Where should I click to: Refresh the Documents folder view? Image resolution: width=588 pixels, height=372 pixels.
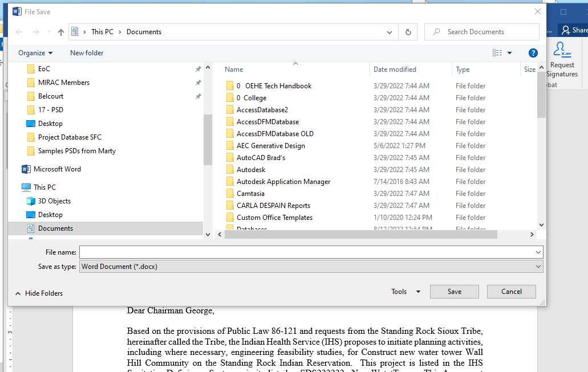click(x=408, y=32)
